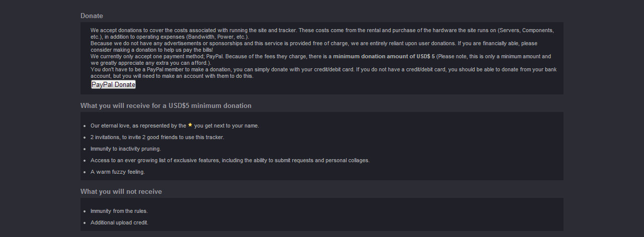Viewport: 644px width, 237px height.
Task: Click the "What you will not receive" heading
Action: click(121, 191)
